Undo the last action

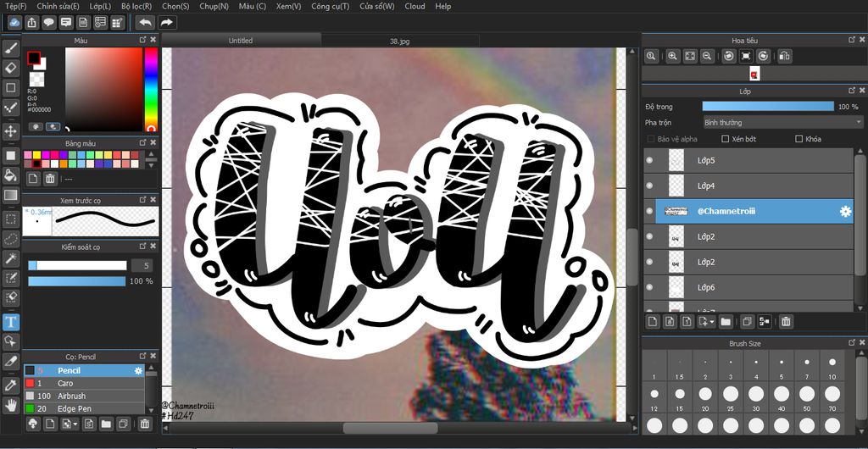[x=145, y=23]
